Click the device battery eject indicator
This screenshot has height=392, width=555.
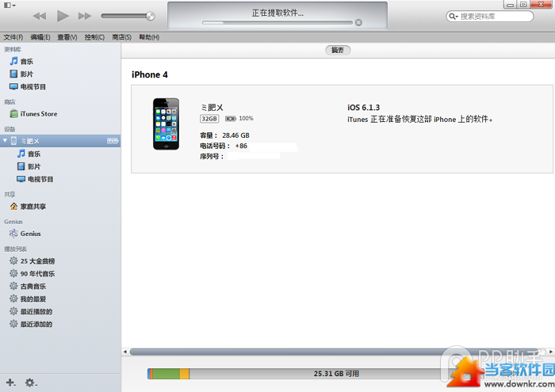coord(113,141)
